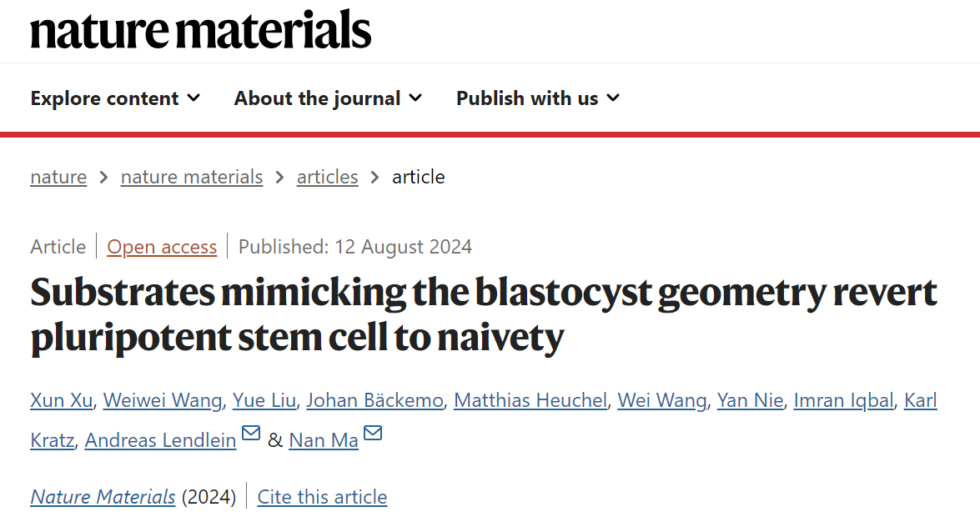Click Cite this article
Image resolution: width=980 pixels, height=532 pixels.
(x=323, y=497)
